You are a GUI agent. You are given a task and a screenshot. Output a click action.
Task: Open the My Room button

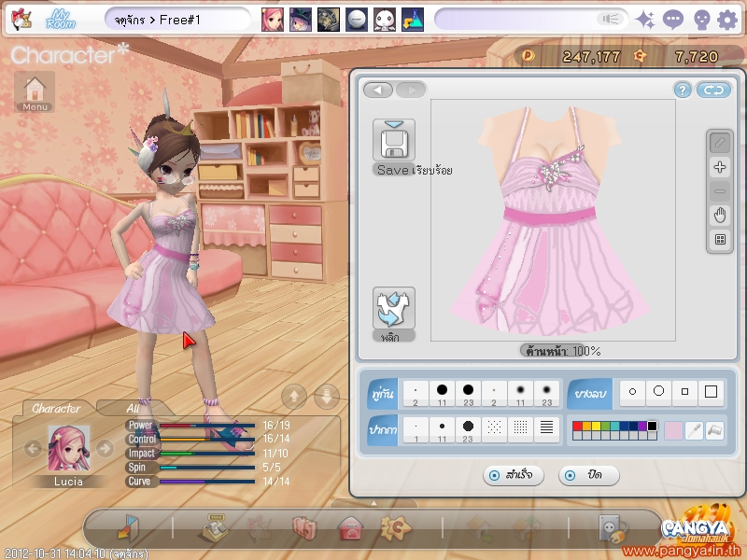coord(61,20)
